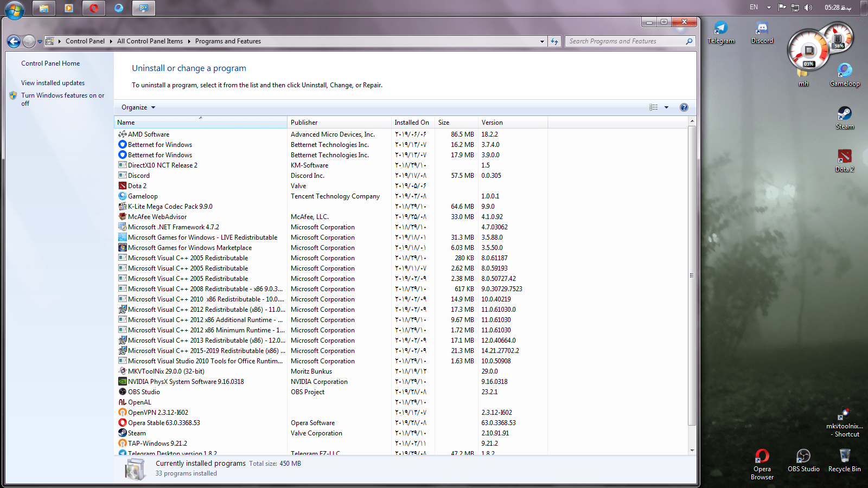Select DirectX10 NCT Release 2

[331, 165]
